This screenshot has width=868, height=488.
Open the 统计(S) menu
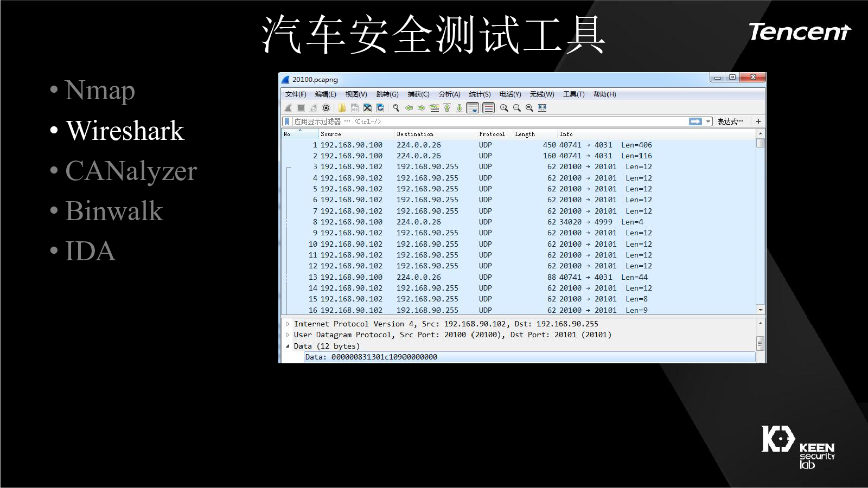tap(480, 94)
